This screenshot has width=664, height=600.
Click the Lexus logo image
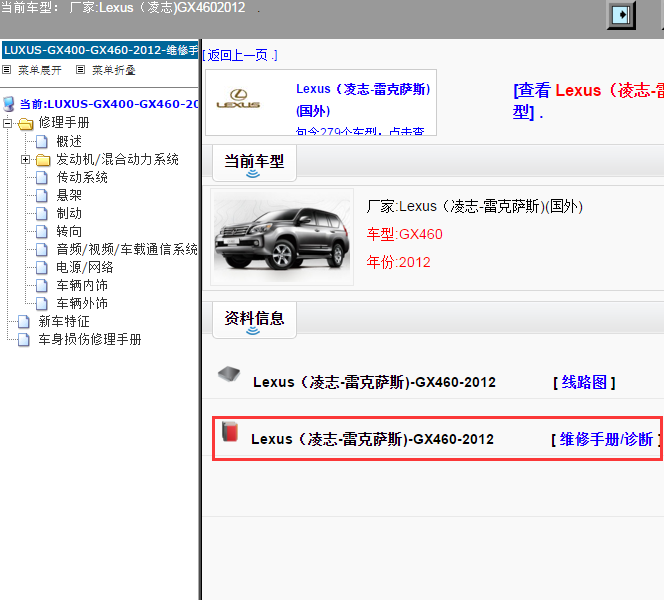pyautogui.click(x=238, y=99)
